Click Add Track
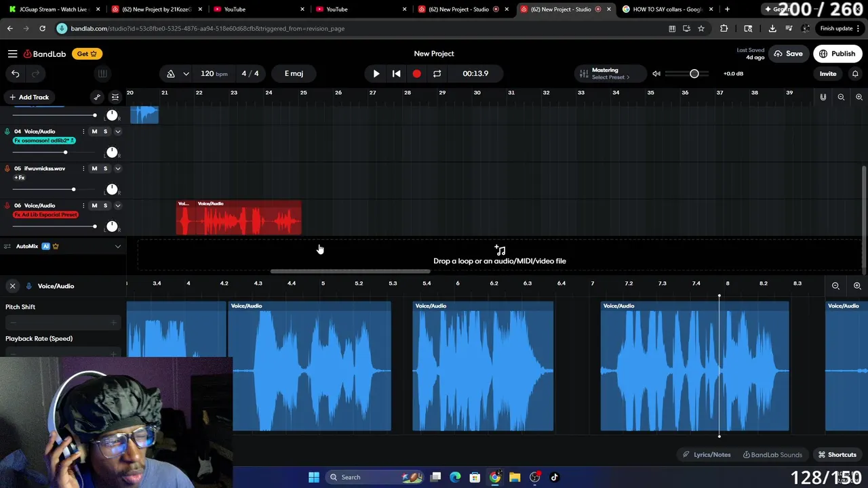Image resolution: width=868 pixels, height=488 pixels. pos(28,97)
